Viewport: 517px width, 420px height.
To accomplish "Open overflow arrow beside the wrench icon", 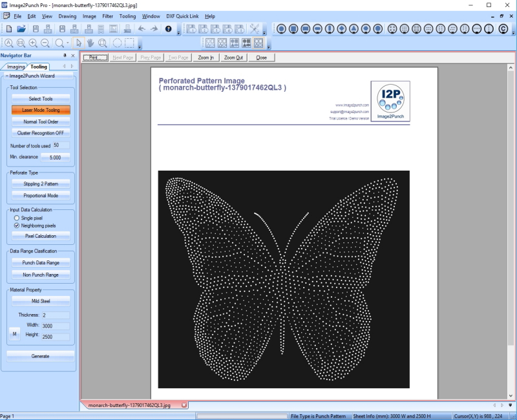I will pos(264,33).
